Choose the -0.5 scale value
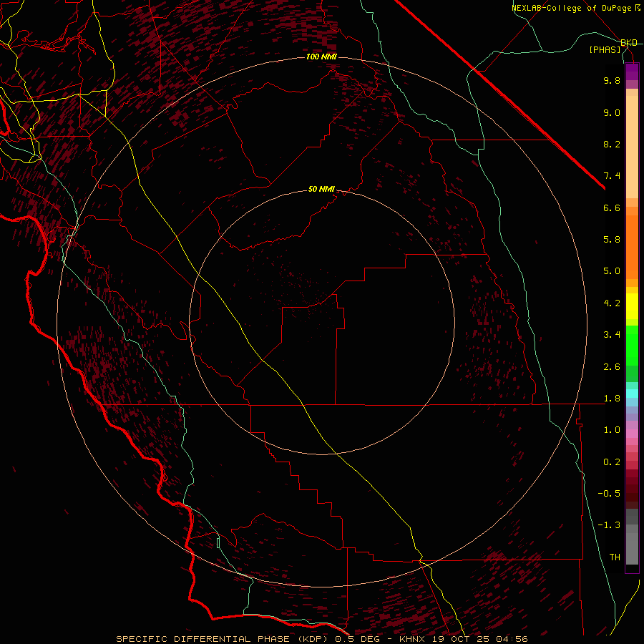The height and width of the screenshot is (644, 644). (609, 494)
